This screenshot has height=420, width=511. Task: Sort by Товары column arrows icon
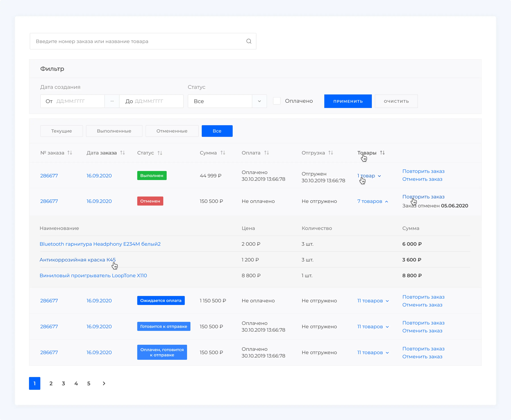pos(382,153)
